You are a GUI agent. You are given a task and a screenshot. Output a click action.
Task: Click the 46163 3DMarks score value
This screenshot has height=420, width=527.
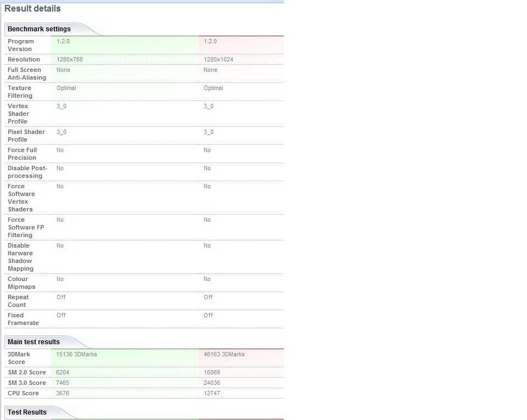coord(224,354)
